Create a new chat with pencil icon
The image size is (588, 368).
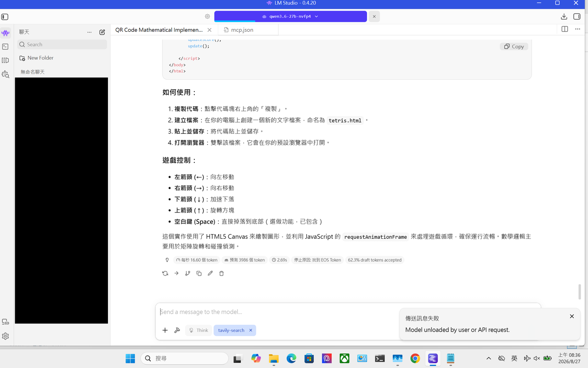point(102,32)
